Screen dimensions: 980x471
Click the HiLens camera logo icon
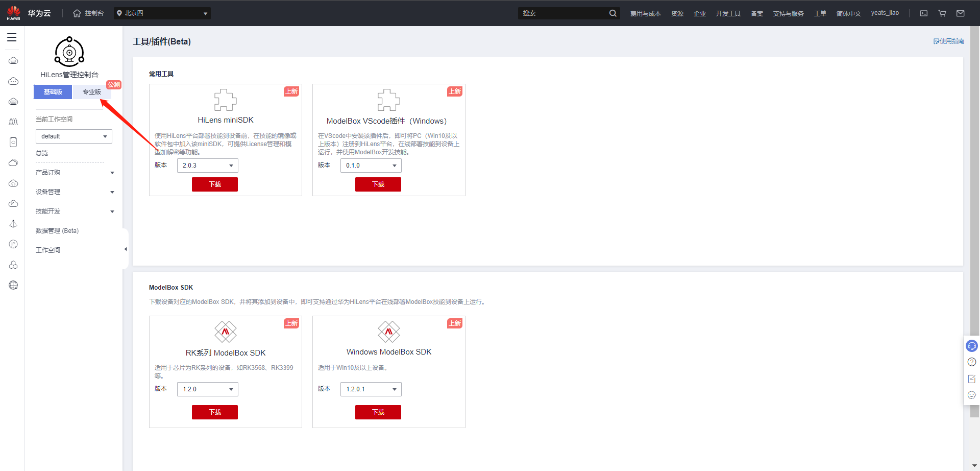[x=69, y=52]
